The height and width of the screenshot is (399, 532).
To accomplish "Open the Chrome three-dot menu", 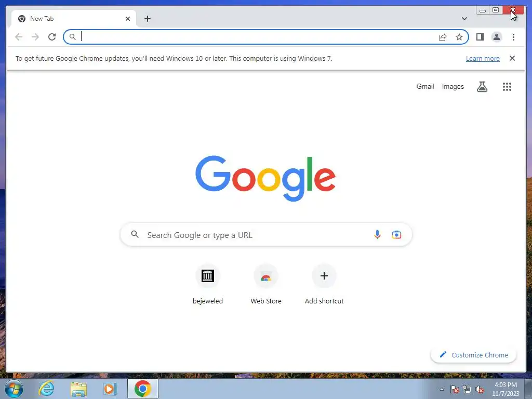I will pos(513,37).
